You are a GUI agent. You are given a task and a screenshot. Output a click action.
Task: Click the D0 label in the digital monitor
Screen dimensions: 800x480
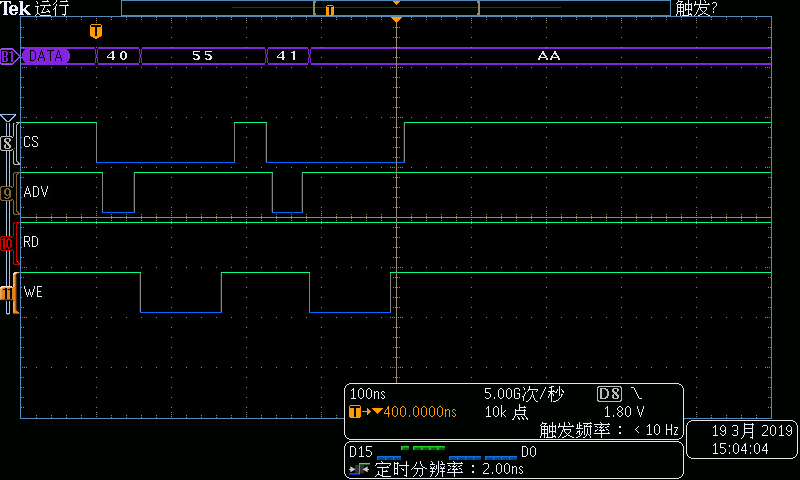(529, 452)
